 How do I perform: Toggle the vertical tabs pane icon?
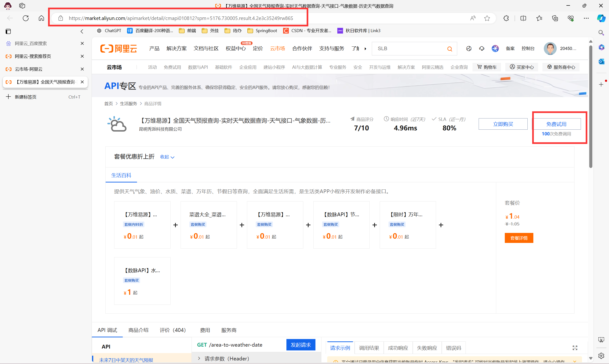8,31
